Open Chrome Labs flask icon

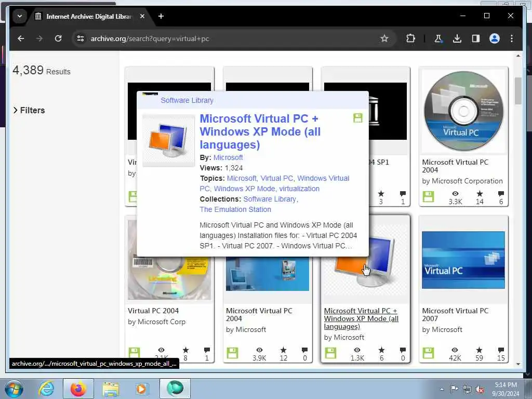[438, 38]
